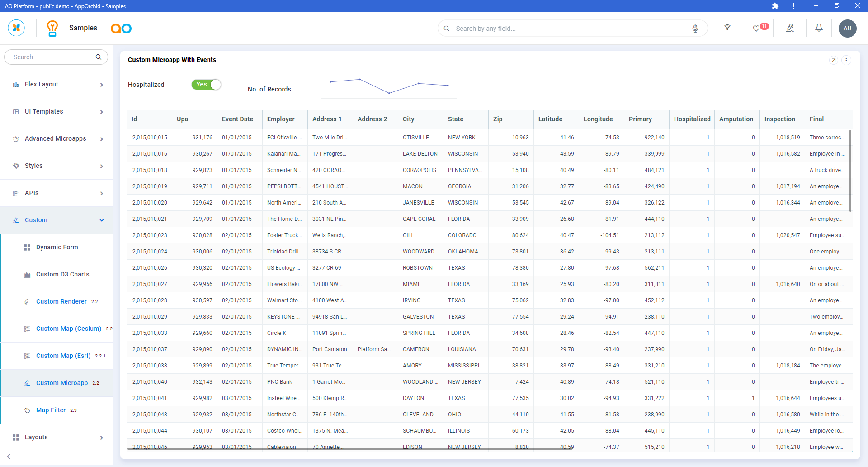Toggle the Hospitalized Yes switch

(206, 85)
